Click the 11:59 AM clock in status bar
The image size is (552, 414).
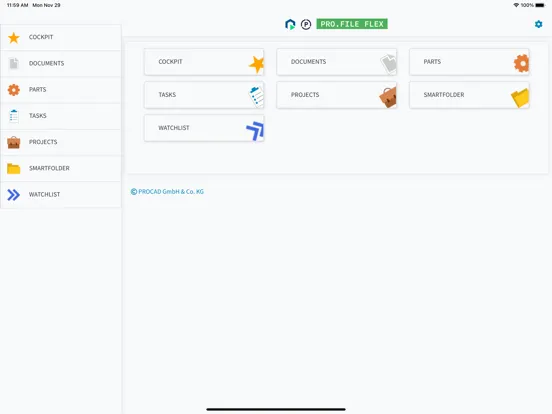point(18,5)
